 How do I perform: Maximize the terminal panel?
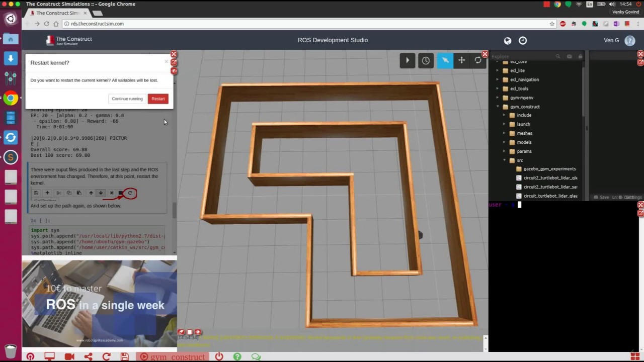click(x=640, y=205)
